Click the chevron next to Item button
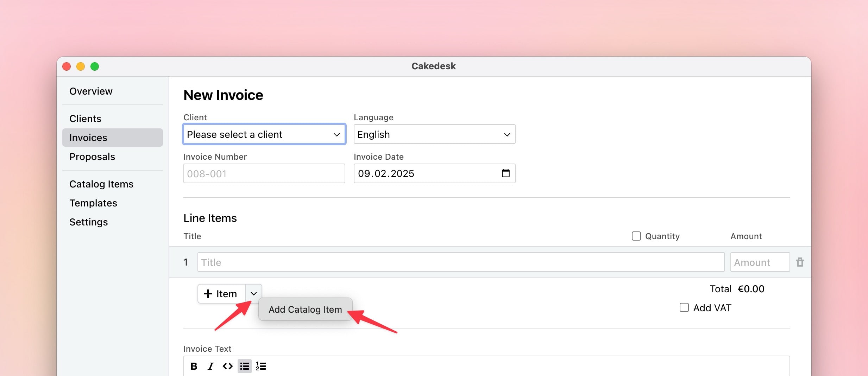Image resolution: width=868 pixels, height=376 pixels. (253, 294)
